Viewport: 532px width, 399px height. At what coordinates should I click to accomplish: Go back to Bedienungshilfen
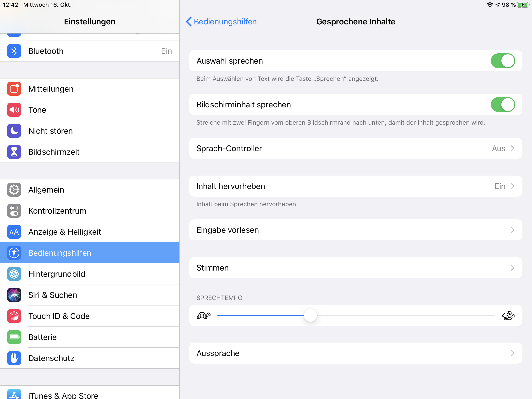[221, 22]
